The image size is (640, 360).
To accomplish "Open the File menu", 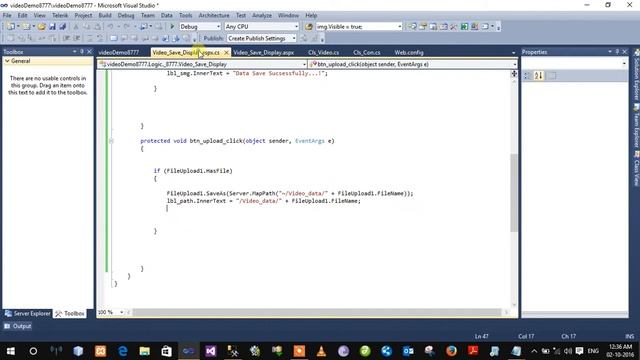I will 7,16.
